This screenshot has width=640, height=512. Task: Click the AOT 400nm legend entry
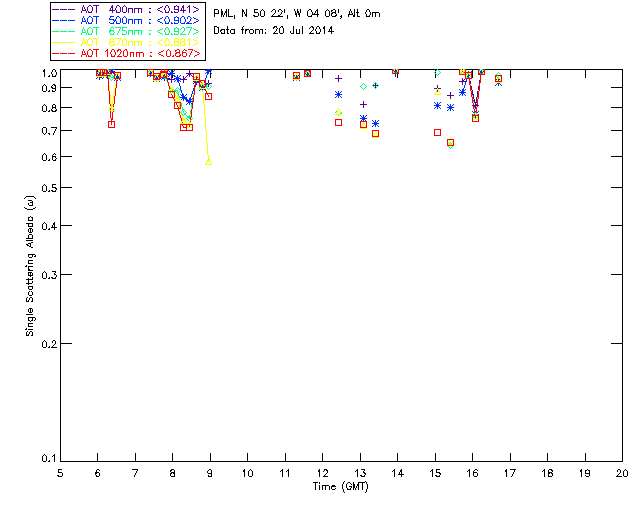[x=127, y=9]
